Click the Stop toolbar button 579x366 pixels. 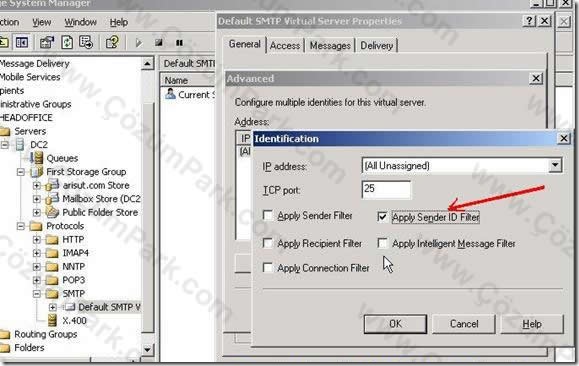(159, 43)
